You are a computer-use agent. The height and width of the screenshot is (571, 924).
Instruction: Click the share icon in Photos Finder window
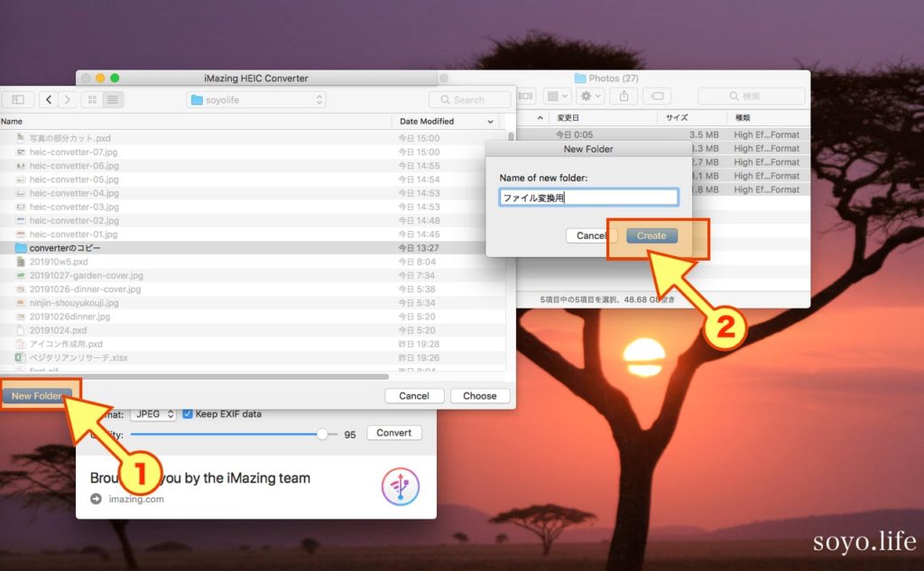(x=624, y=96)
